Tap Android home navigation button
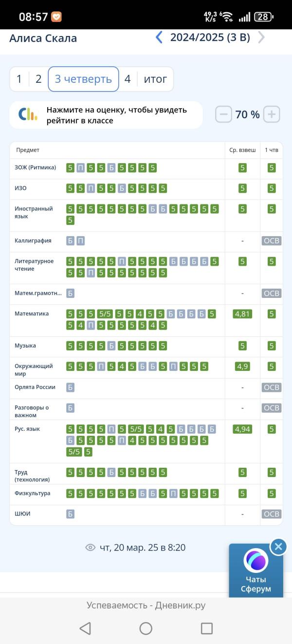Screen dimensions: 292x644 point(146,628)
